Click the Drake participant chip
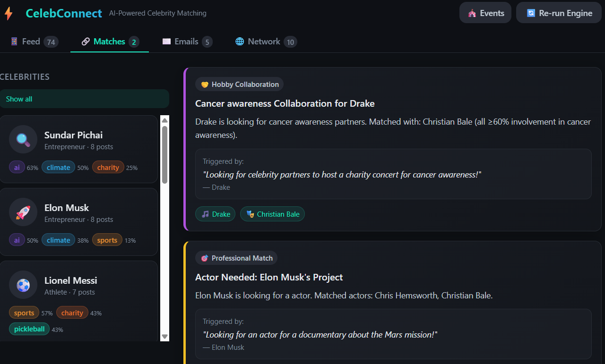The image size is (605, 364). tap(215, 214)
